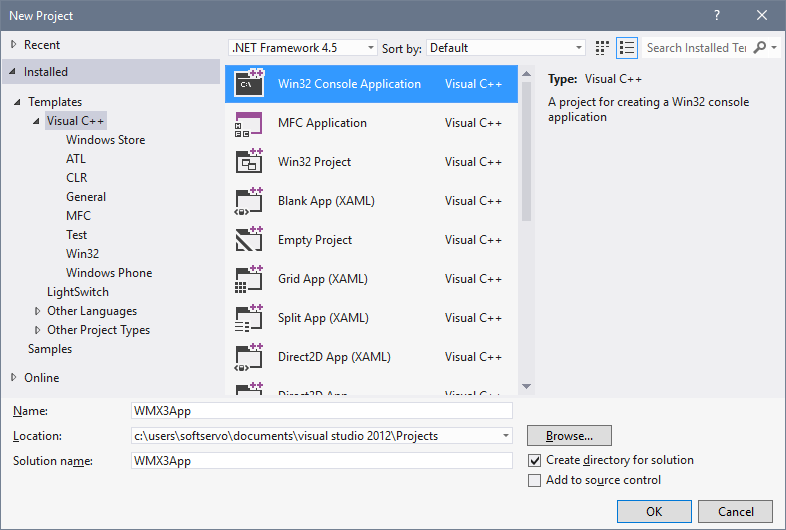Open the search options dropdown arrow
786x530 pixels.
tap(774, 48)
